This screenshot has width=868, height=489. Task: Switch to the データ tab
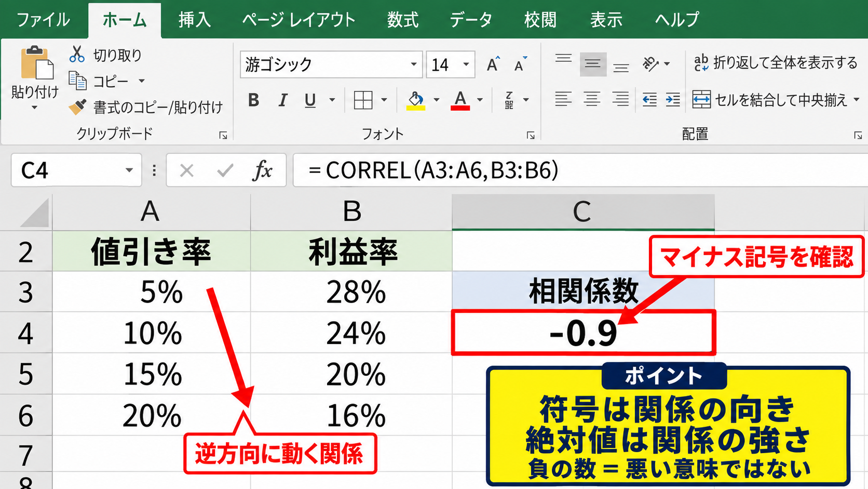click(471, 20)
